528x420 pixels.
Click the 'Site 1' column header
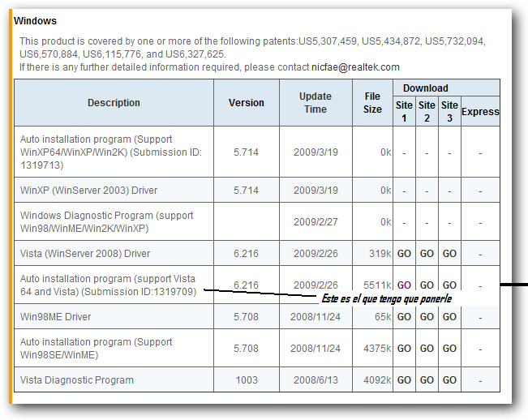[404, 111]
